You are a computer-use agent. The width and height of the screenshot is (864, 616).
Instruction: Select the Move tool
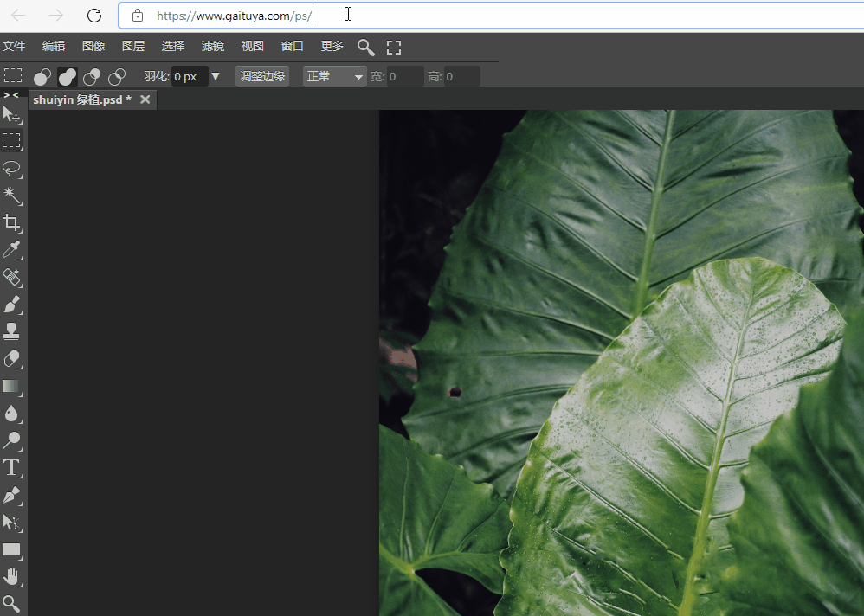point(12,114)
